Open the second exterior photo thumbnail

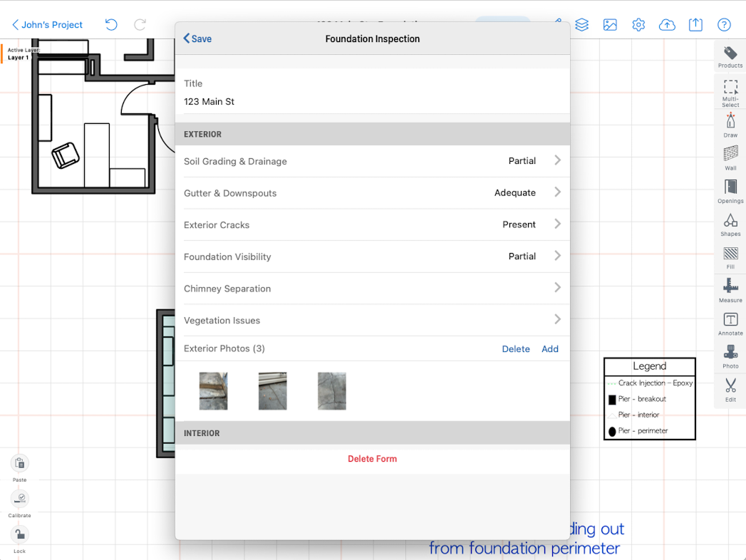click(273, 391)
